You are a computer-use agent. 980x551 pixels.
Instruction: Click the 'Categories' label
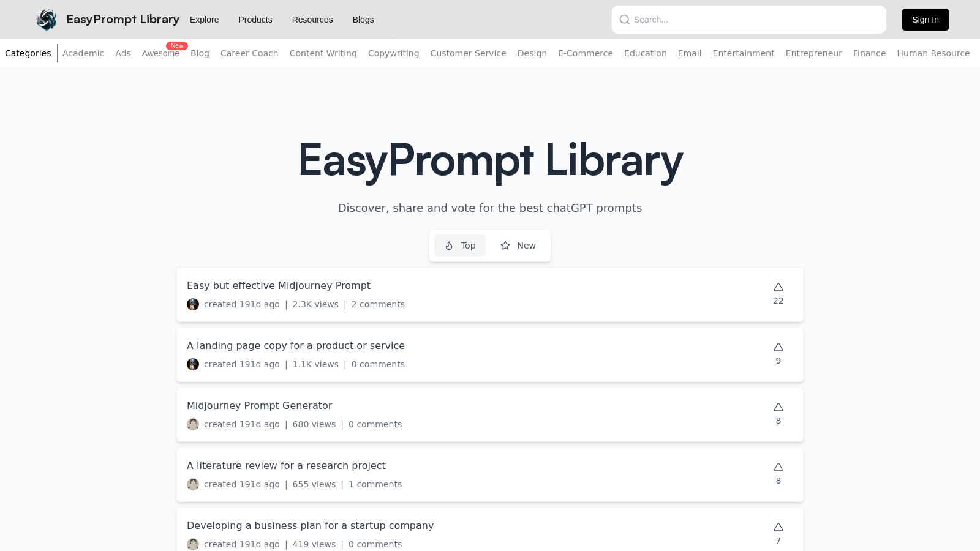(x=28, y=53)
